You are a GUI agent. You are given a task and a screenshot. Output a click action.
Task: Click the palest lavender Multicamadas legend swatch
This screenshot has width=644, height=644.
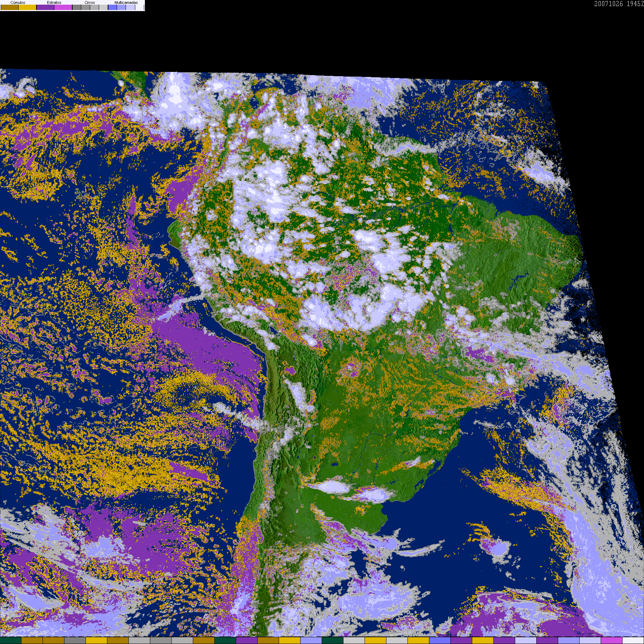tap(130, 7)
